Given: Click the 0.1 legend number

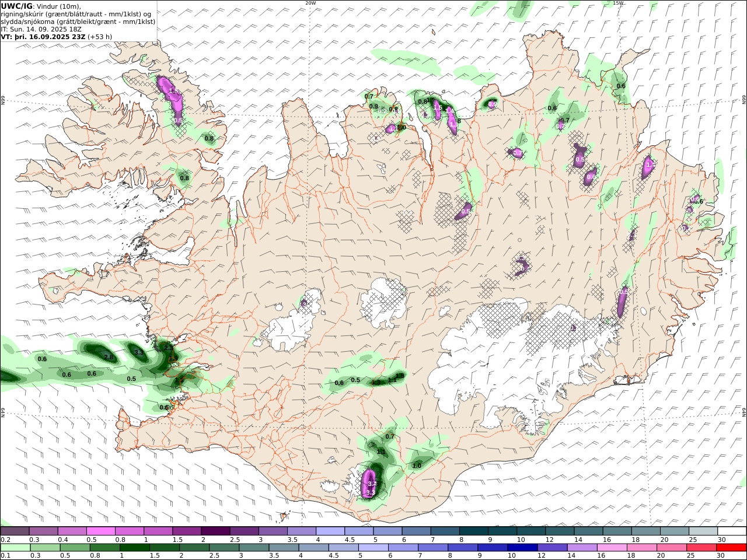Looking at the screenshot, I should 5,556.
